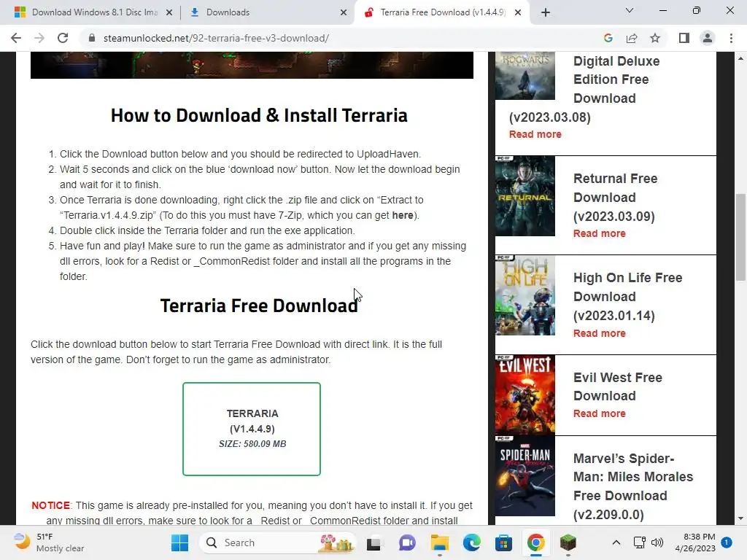Open Returnal Free Download title link
Screen dimensions: 747x560
tap(616, 197)
